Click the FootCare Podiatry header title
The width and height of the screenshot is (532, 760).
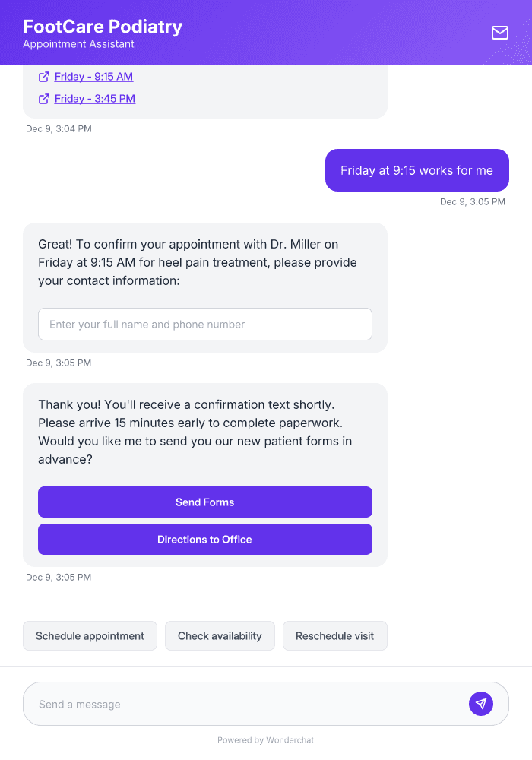(x=103, y=26)
